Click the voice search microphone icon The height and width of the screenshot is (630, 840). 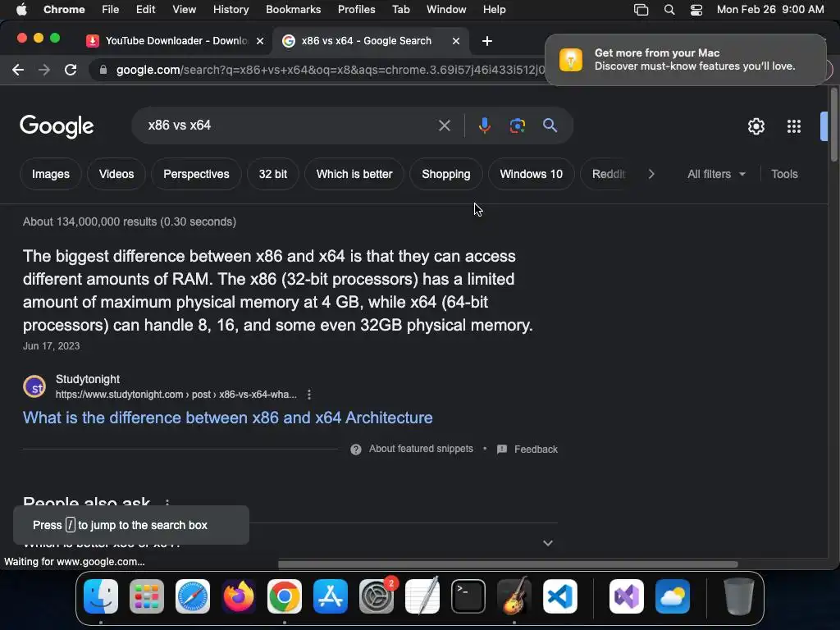tap(484, 126)
